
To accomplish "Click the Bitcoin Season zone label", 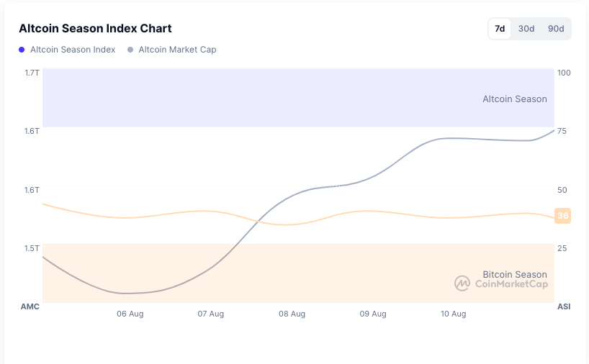I will pyautogui.click(x=514, y=274).
